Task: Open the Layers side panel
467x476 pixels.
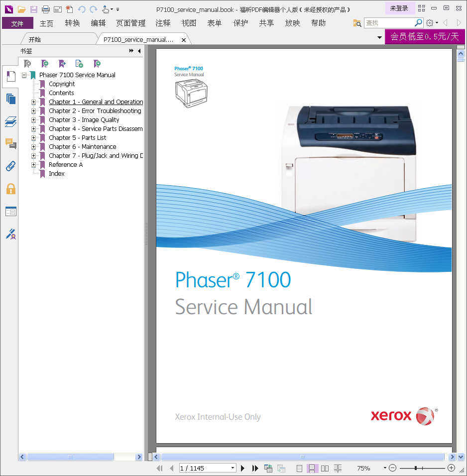Action: click(x=11, y=121)
